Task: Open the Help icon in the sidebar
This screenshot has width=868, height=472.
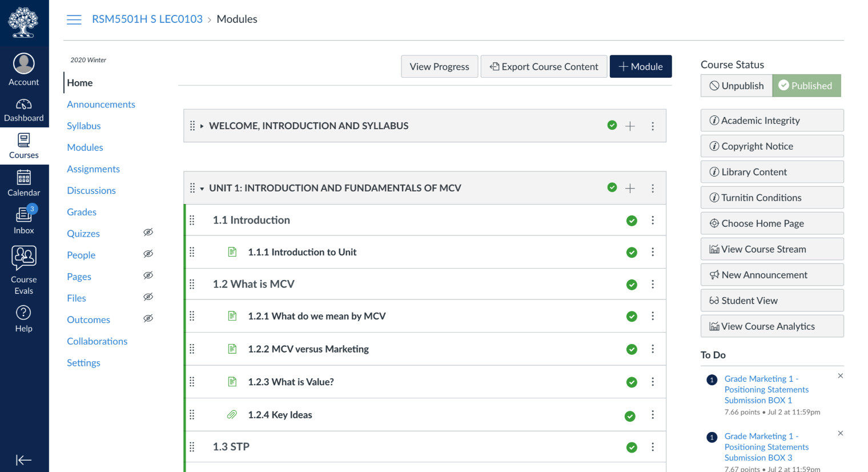Action: (23, 313)
